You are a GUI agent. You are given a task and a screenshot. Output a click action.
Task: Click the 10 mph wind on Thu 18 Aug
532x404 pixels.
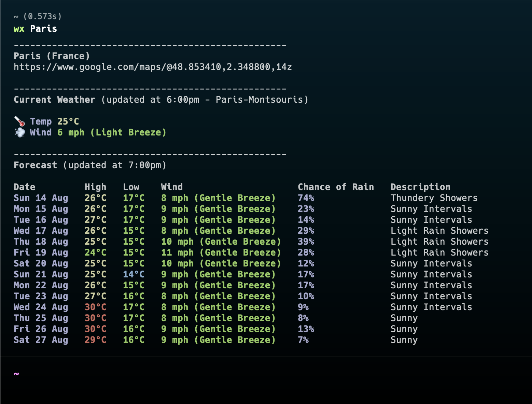[x=221, y=242]
